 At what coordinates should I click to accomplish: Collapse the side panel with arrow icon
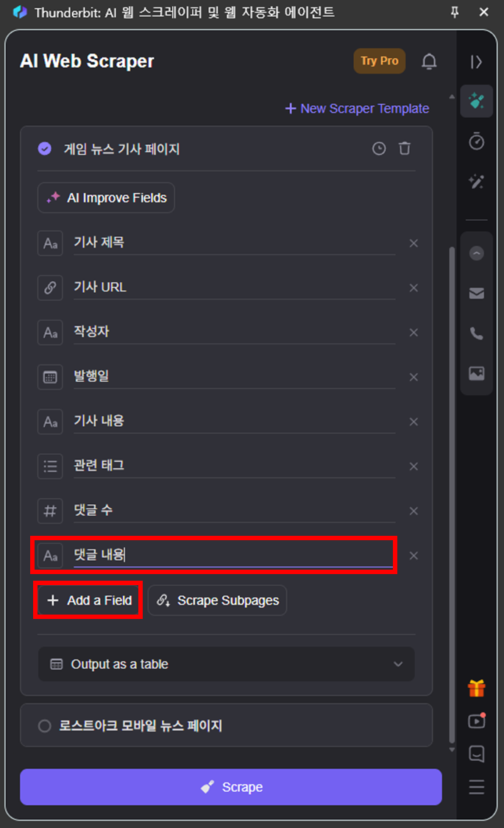coord(476,62)
